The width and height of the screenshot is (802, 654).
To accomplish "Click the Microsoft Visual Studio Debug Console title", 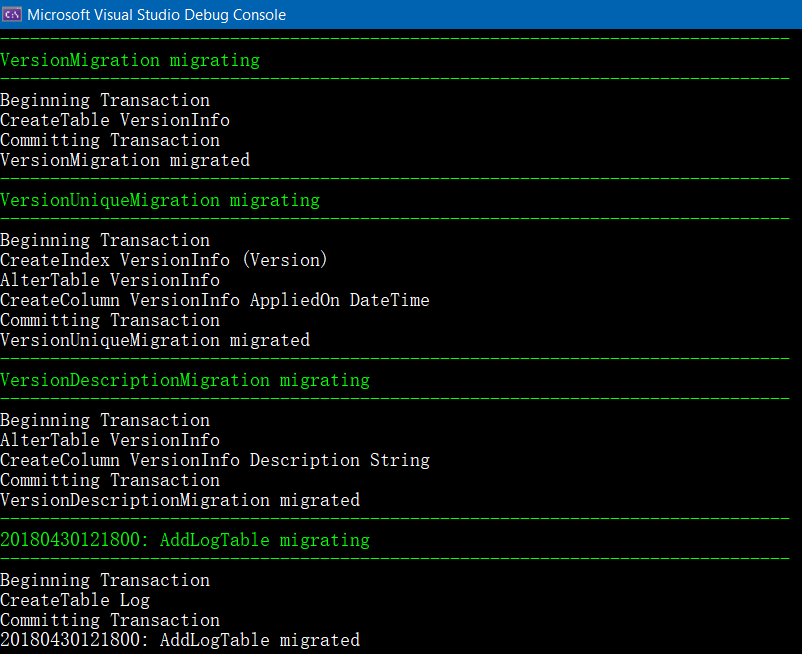I will [156, 15].
